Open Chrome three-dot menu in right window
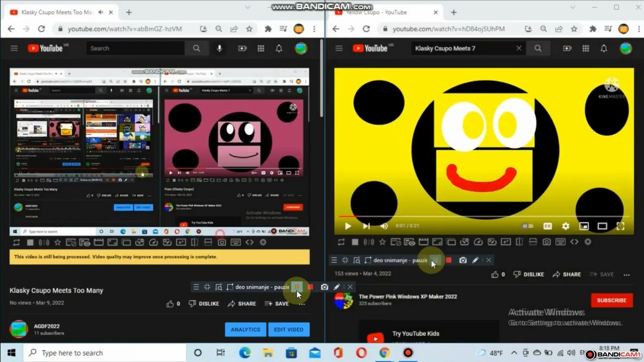The height and width of the screenshot is (362, 644). [638, 29]
